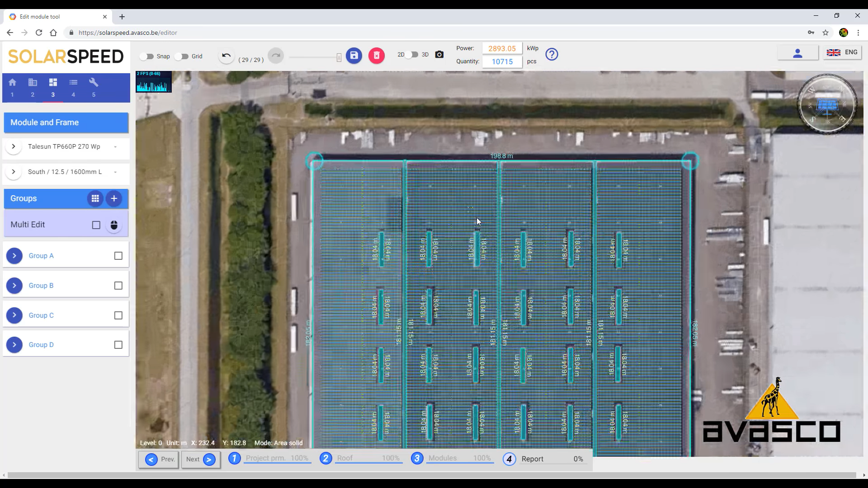The height and width of the screenshot is (488, 868).
Task: Click the undo arrow button
Action: point(226,56)
